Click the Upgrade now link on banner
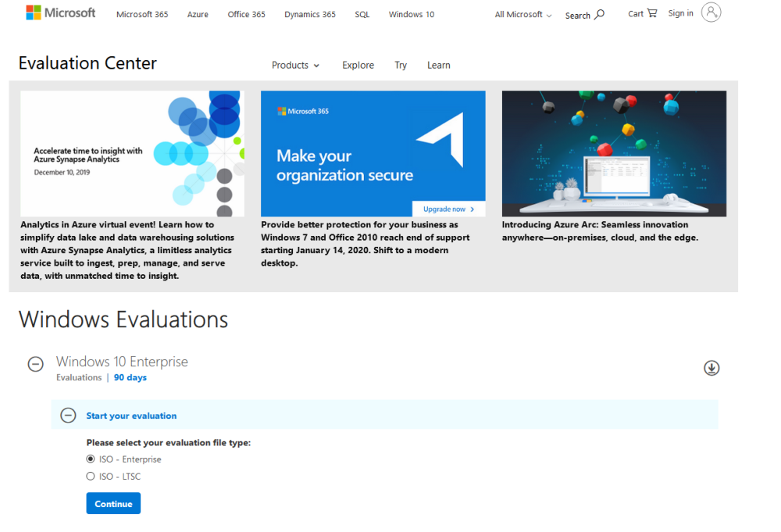This screenshot has width=781, height=532. 449,209
